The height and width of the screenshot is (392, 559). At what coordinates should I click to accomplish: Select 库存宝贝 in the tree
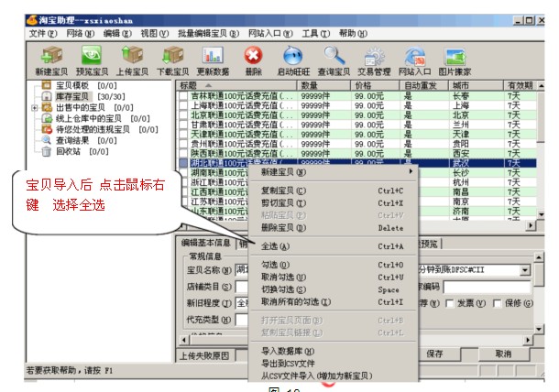72,96
